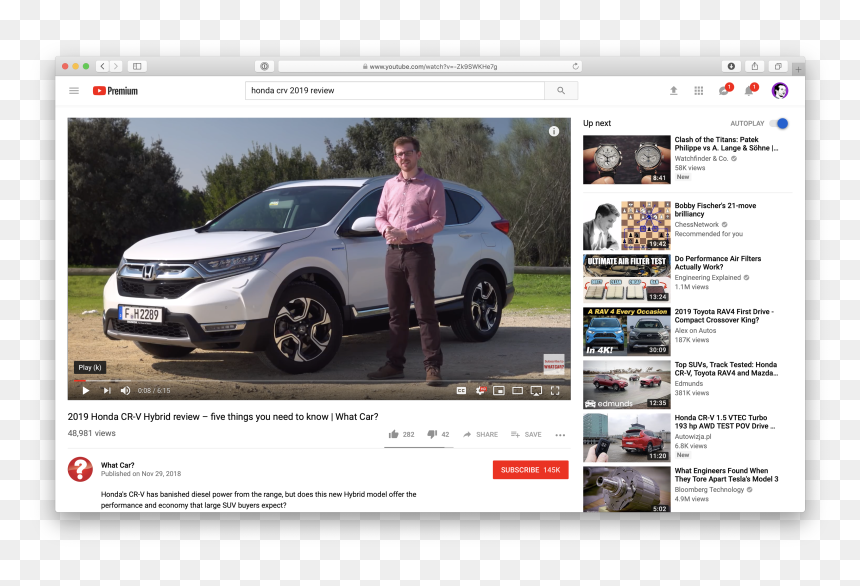The height and width of the screenshot is (586, 860).
Task: Open the What Car? channel avatar
Action: click(x=80, y=469)
